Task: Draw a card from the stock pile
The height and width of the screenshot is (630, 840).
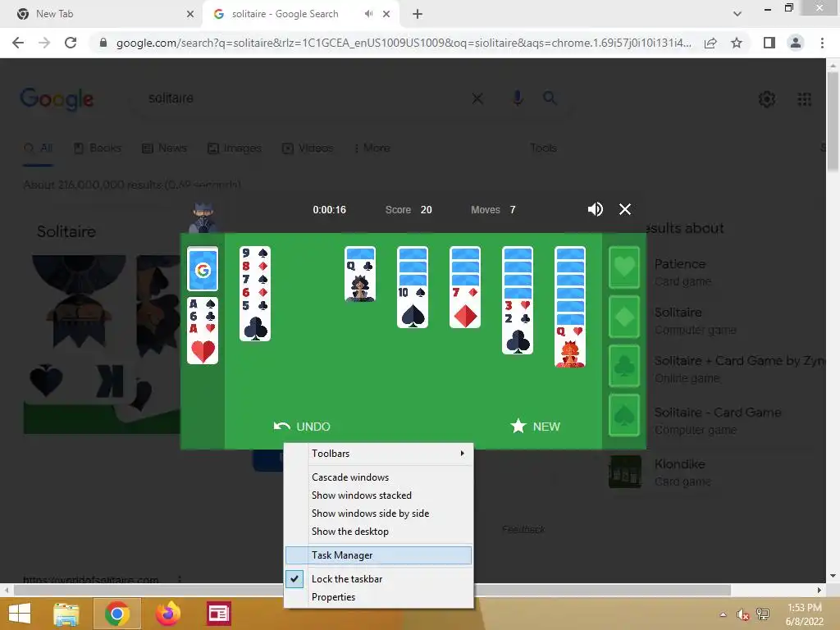Action: tap(203, 269)
